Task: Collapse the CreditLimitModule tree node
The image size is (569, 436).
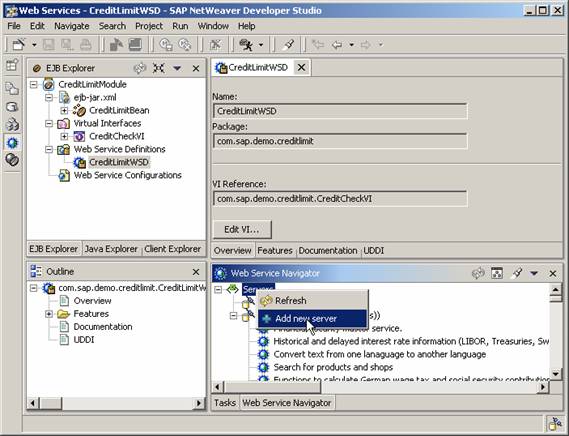Action: point(33,85)
